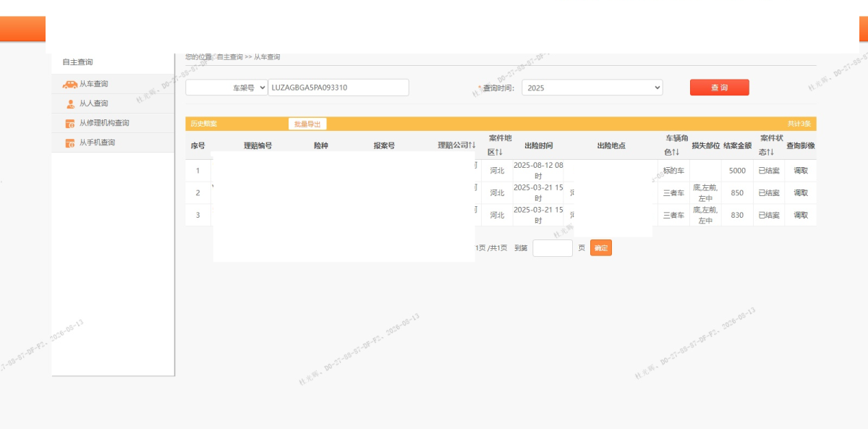The height and width of the screenshot is (429, 868).
Task: Click 调取 link in row 1
Action: (801, 171)
